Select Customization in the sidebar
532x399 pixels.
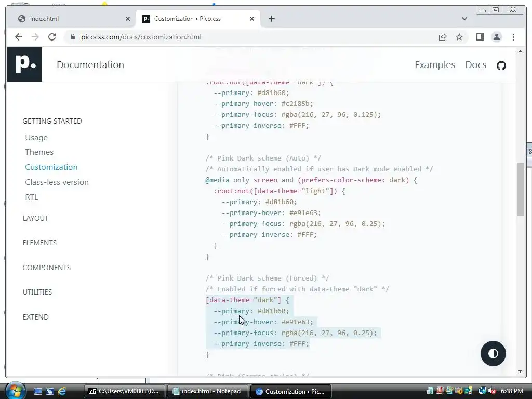(51, 167)
